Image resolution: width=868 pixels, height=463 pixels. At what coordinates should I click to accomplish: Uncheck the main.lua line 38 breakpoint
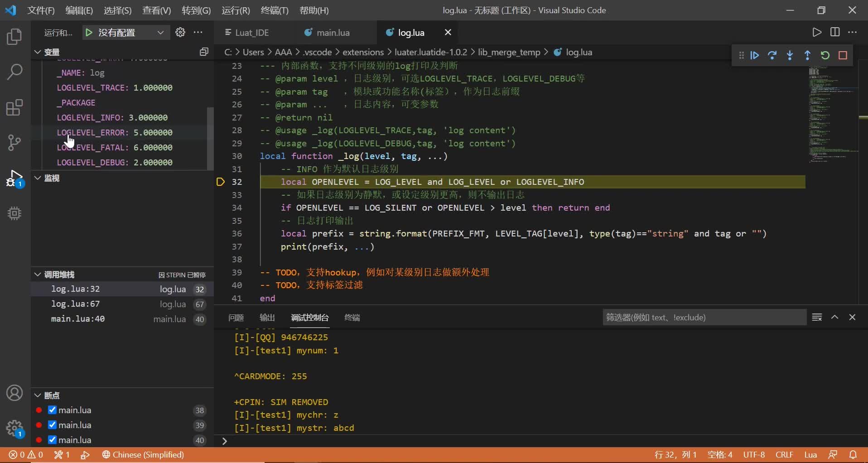pyautogui.click(x=53, y=410)
